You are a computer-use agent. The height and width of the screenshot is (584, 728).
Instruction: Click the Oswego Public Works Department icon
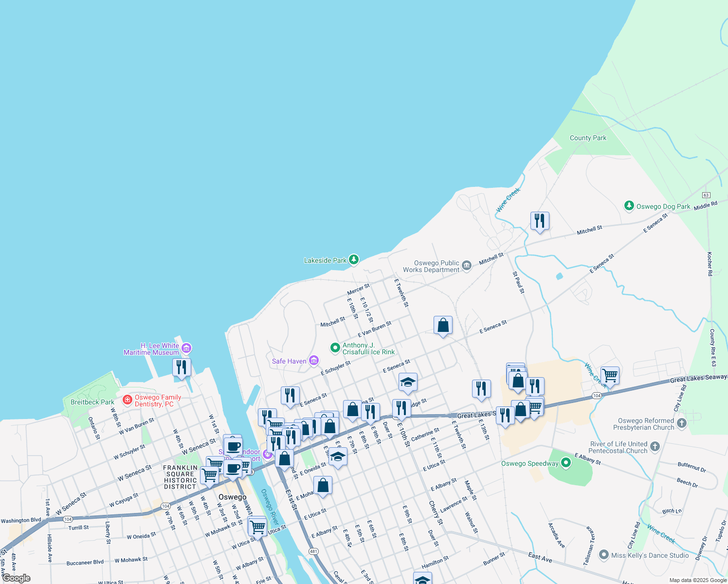tap(467, 265)
